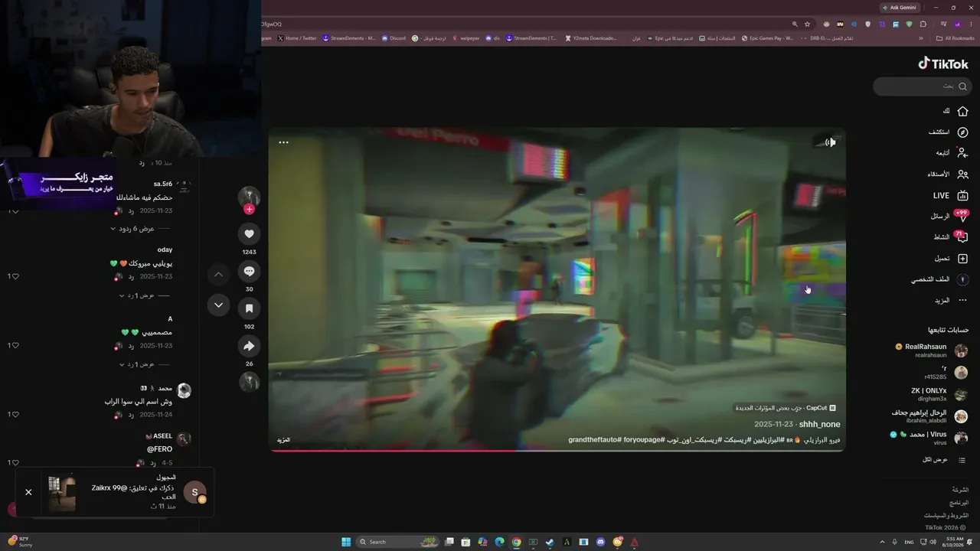The image size is (980, 551).
Task: Like the TikTok video with the heart
Action: point(249,233)
